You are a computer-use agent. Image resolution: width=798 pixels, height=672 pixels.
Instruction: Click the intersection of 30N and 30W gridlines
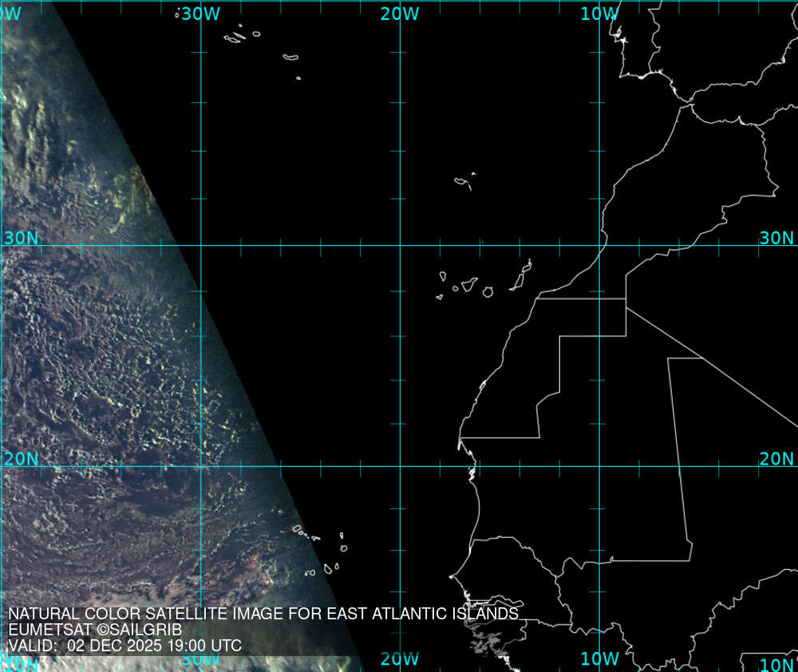[x=199, y=246]
